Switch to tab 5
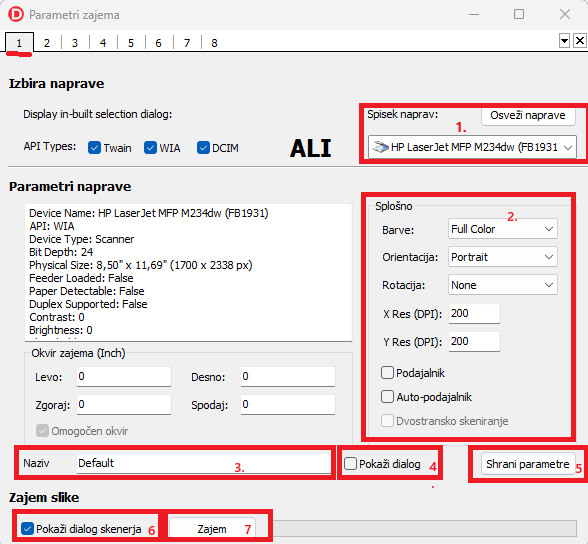Viewport: 588px width, 544px height. point(131,43)
